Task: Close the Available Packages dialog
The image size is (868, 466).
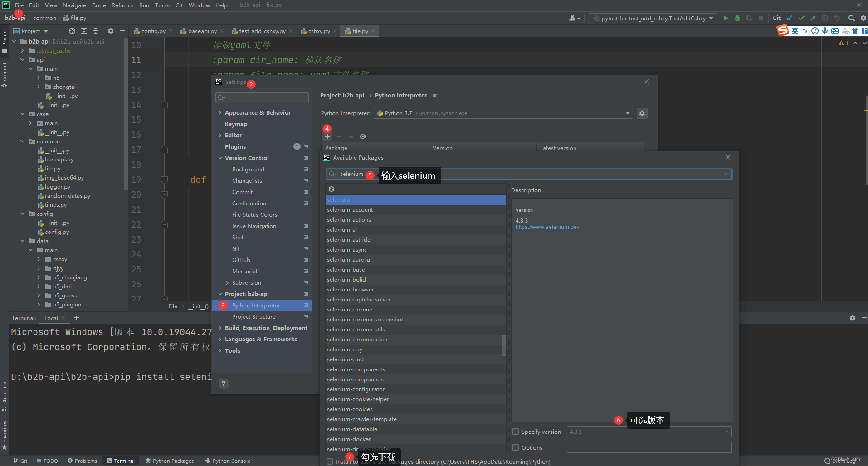Action: (x=728, y=157)
